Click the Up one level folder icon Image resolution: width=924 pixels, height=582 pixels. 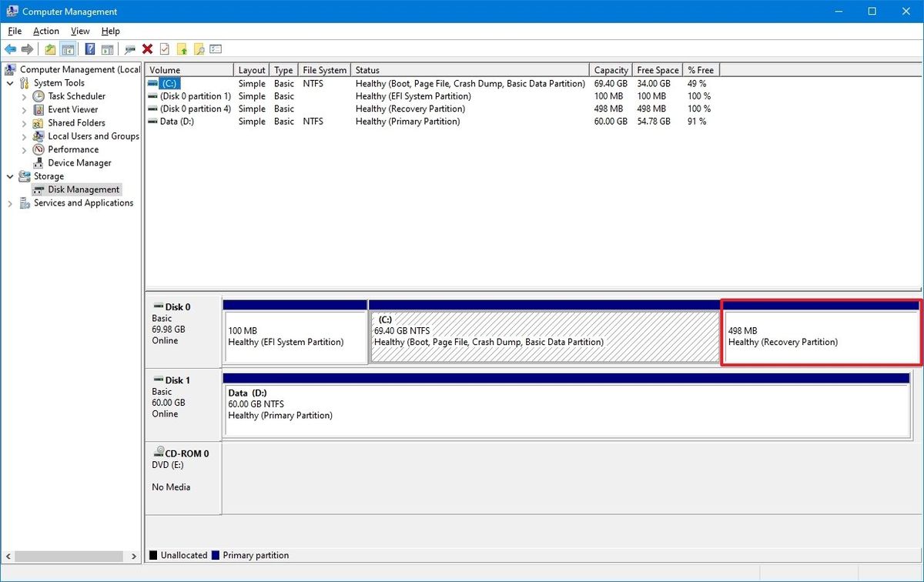50,48
